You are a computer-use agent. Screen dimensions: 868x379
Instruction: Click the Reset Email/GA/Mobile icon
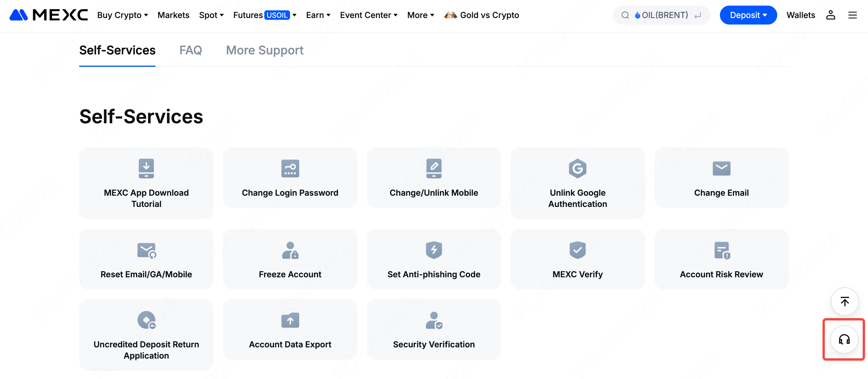click(x=147, y=250)
